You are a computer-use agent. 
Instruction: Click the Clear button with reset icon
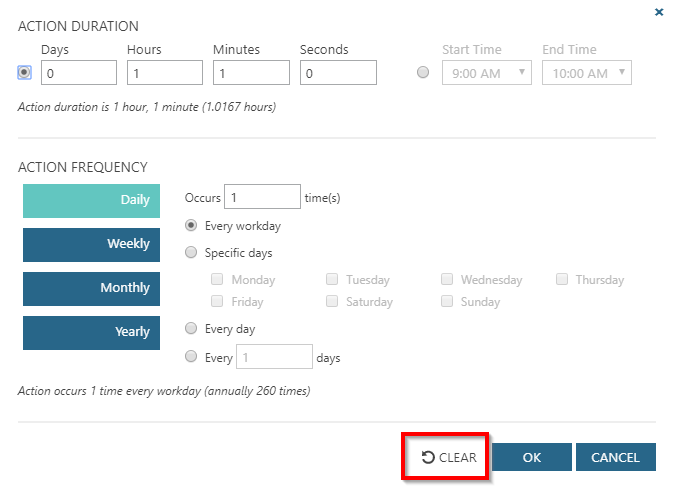[x=448, y=457]
